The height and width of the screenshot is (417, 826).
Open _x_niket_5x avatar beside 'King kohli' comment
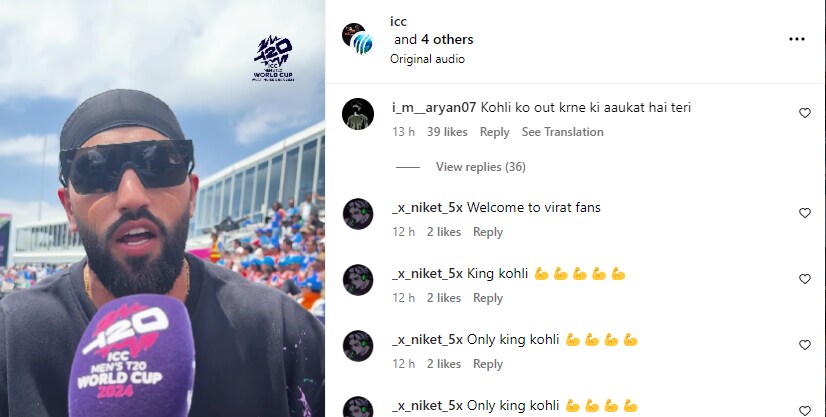click(358, 280)
